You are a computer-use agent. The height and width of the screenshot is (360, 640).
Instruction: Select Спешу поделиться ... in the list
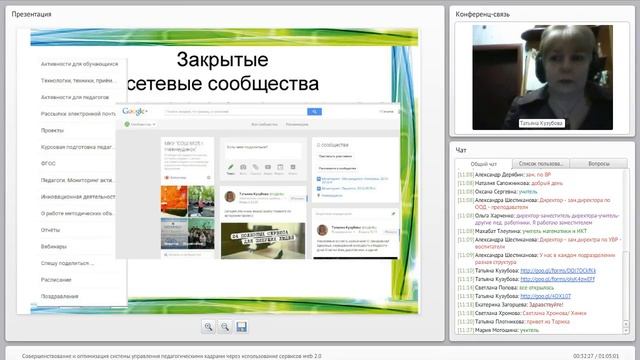67,263
